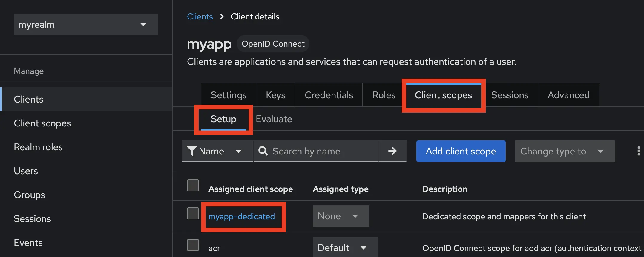Viewport: 644px width, 257px height.
Task: Expand the Name filter dropdown
Action: click(218, 151)
